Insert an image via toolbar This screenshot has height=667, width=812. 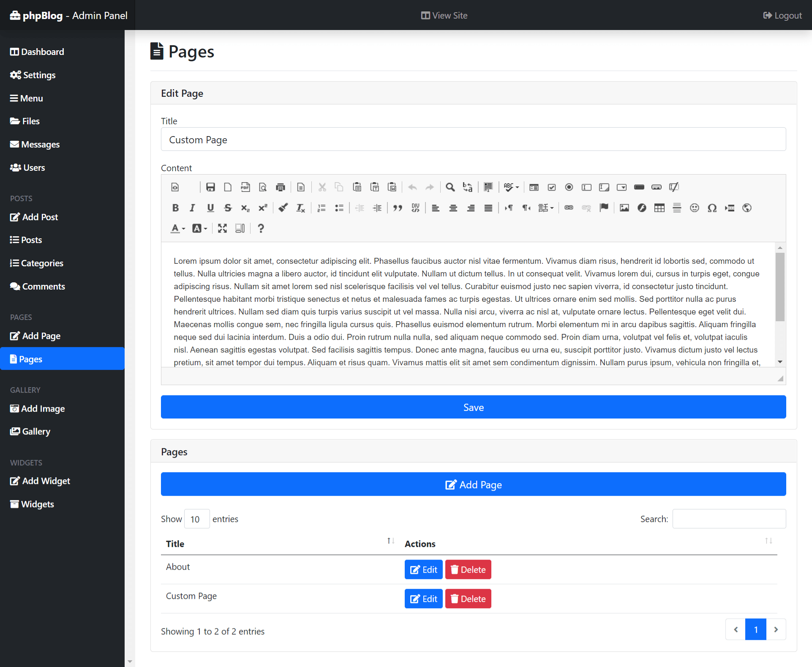click(x=624, y=208)
